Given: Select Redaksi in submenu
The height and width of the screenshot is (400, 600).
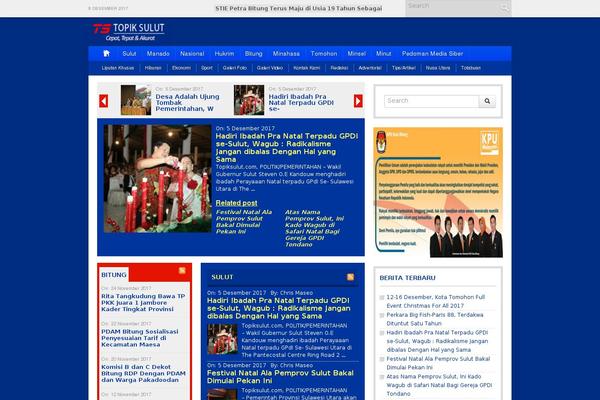Looking at the screenshot, I should [x=339, y=68].
